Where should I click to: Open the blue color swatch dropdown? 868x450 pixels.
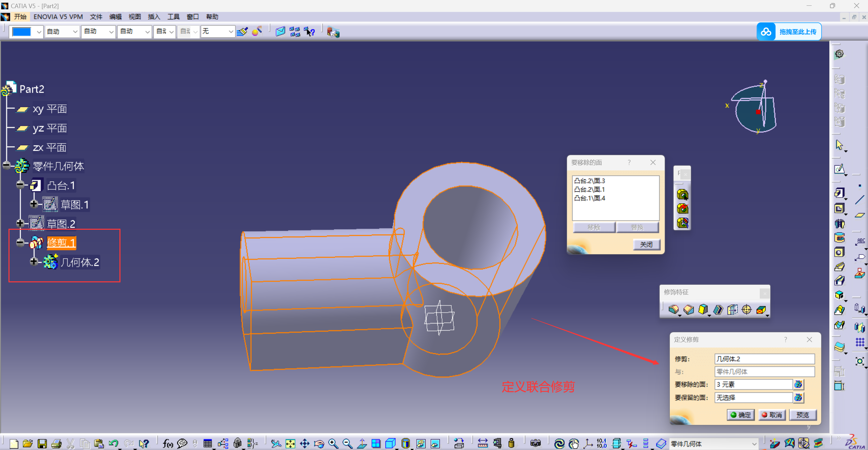[39, 32]
